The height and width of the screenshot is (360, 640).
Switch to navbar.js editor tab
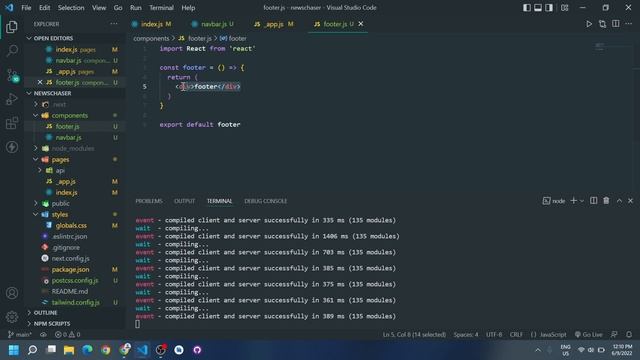click(x=213, y=24)
